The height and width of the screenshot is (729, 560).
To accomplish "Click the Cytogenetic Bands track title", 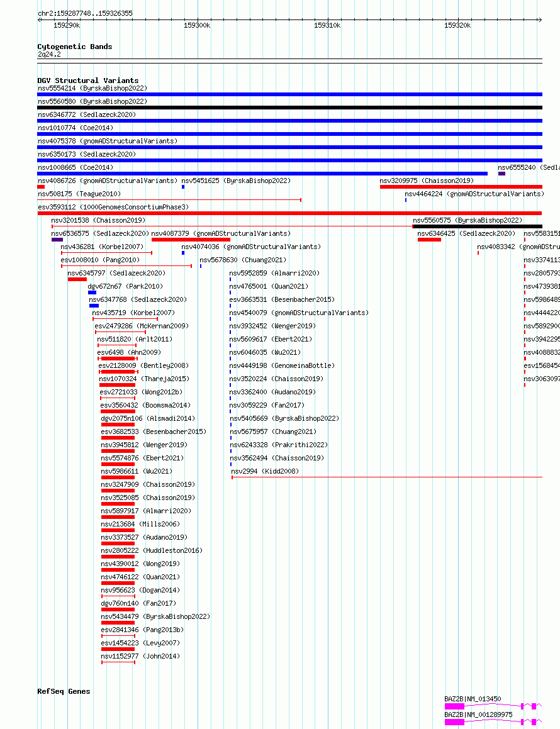I will (75, 47).
